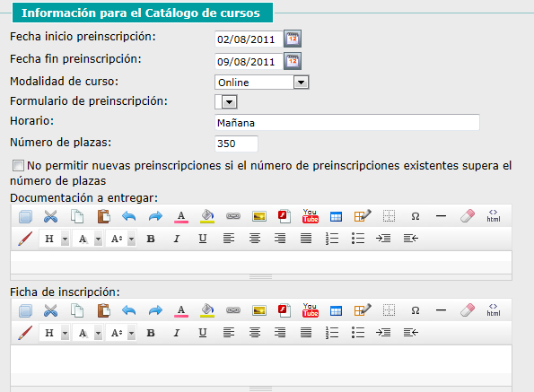Toggle table borders in Documentación a entregar editor
This screenshot has height=392, width=534.
click(x=389, y=216)
